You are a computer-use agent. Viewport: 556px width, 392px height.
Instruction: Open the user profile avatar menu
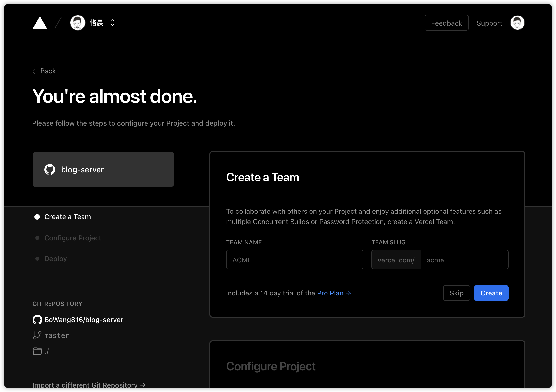click(517, 23)
